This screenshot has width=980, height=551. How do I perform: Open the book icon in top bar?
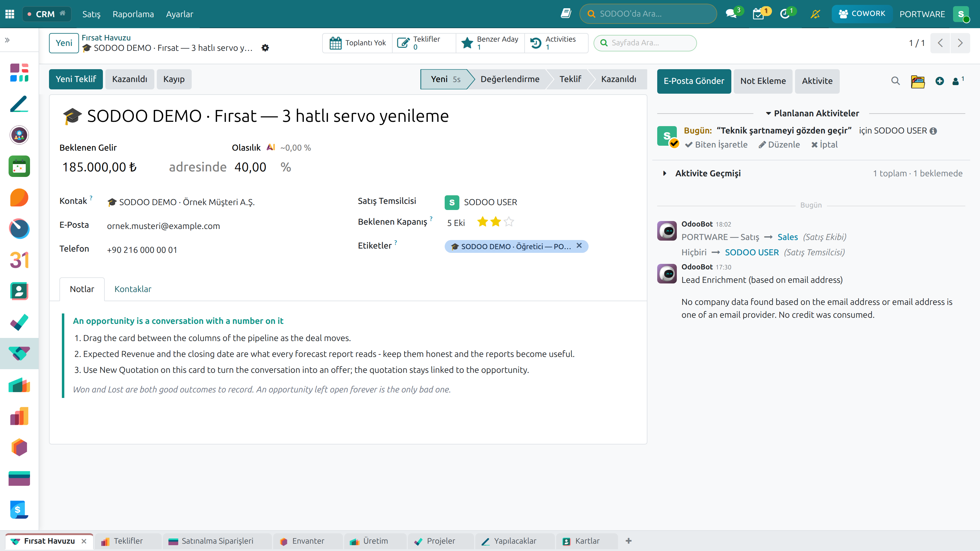click(566, 14)
